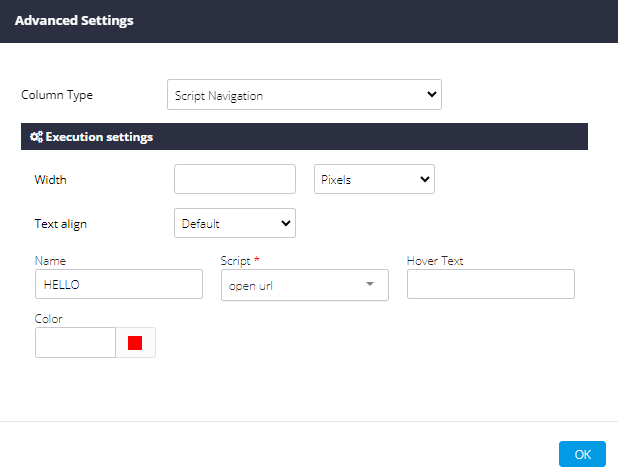Click the Hover Text input field
618x475 pixels.
(x=491, y=284)
